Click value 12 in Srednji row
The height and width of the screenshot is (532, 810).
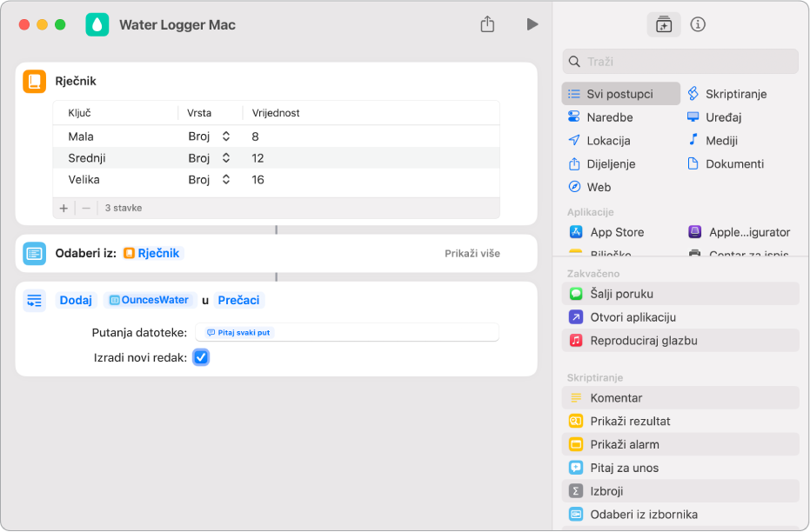click(258, 158)
